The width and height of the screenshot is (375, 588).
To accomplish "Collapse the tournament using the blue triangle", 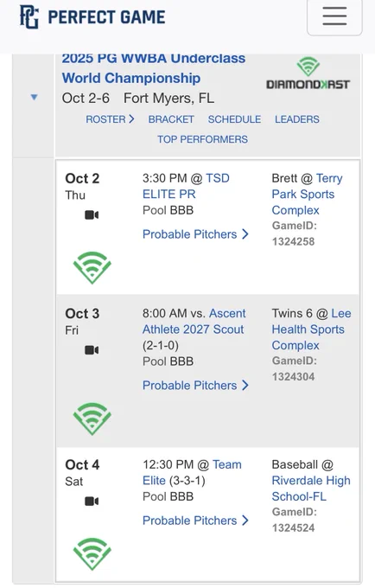I will point(34,98).
